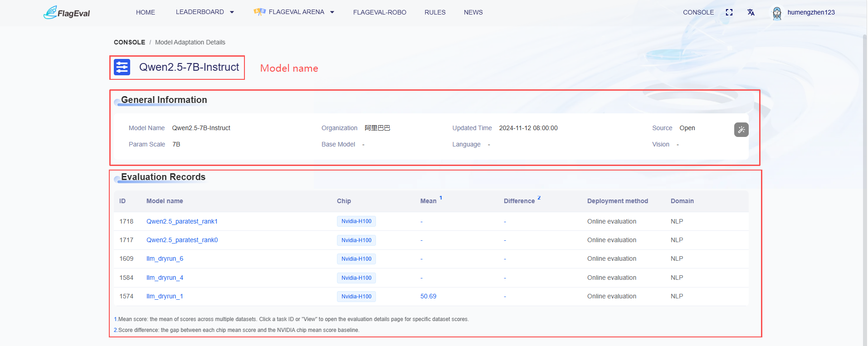Open the NEWS page

tap(473, 12)
